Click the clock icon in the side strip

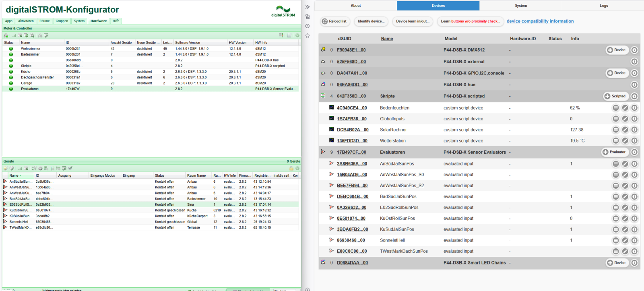(308, 26)
